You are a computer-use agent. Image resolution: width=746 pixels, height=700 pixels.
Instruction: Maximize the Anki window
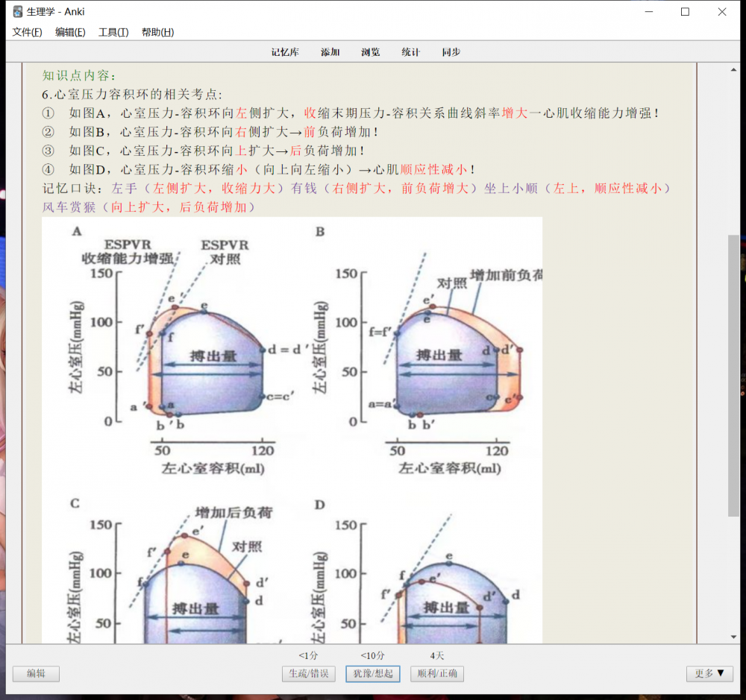[x=685, y=11]
